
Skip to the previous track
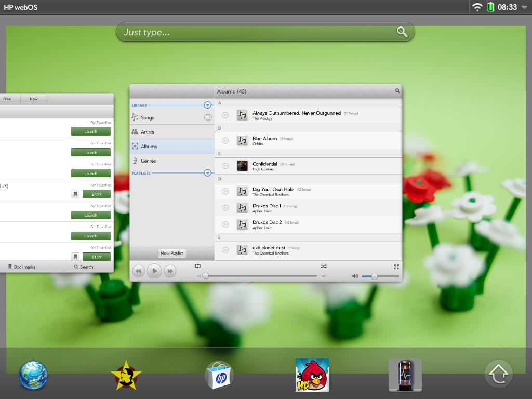[x=138, y=271]
